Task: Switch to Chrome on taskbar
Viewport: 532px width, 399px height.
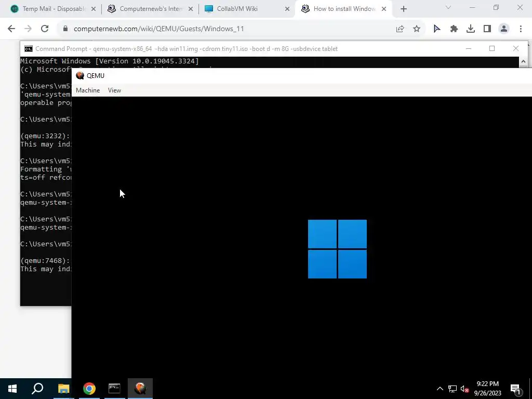Action: point(89,389)
